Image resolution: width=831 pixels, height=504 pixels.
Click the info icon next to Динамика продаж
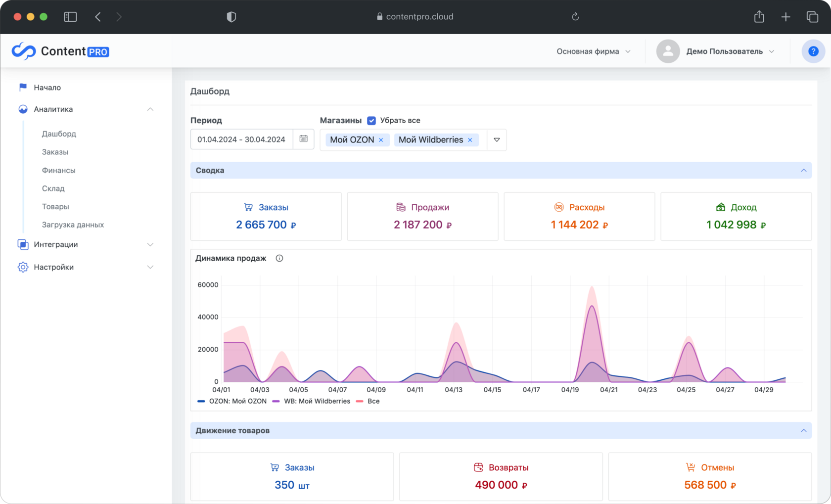pos(279,258)
